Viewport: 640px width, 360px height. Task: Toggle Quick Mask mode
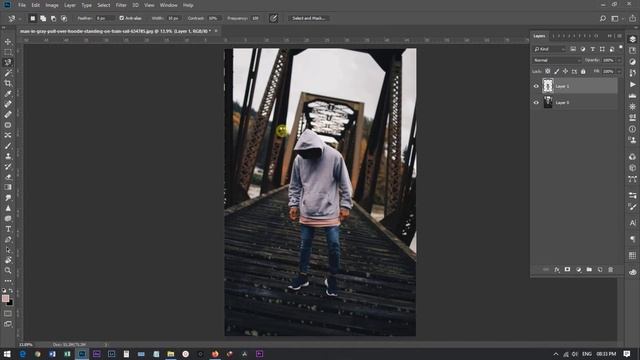coord(8,313)
